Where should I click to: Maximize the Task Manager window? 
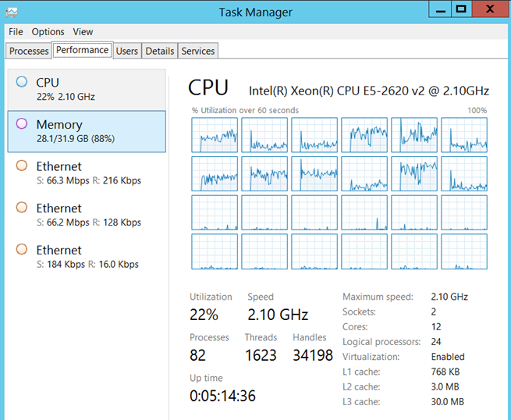pyautogui.click(x=461, y=9)
